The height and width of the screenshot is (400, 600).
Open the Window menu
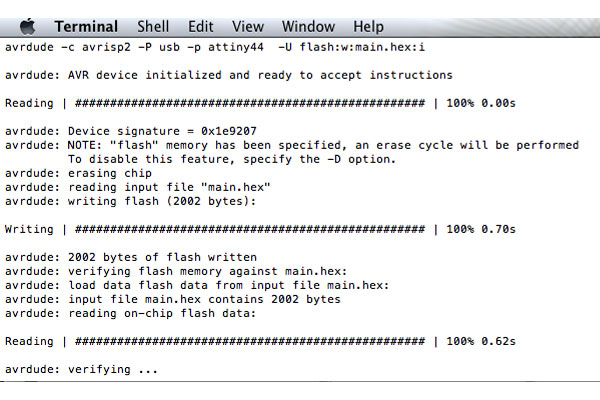click(308, 27)
